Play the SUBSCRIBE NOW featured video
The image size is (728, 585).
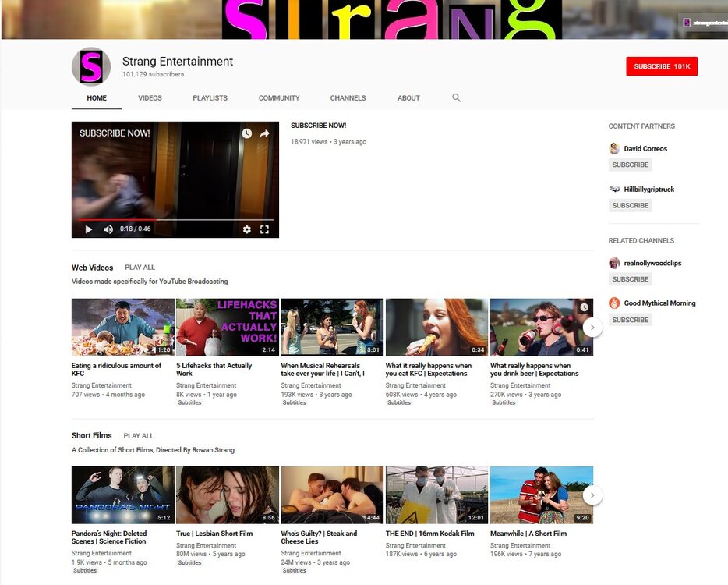[88, 229]
